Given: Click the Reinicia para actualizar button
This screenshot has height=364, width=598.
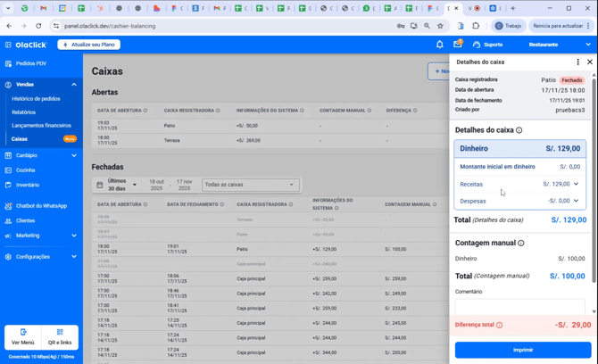Looking at the screenshot, I should [561, 26].
